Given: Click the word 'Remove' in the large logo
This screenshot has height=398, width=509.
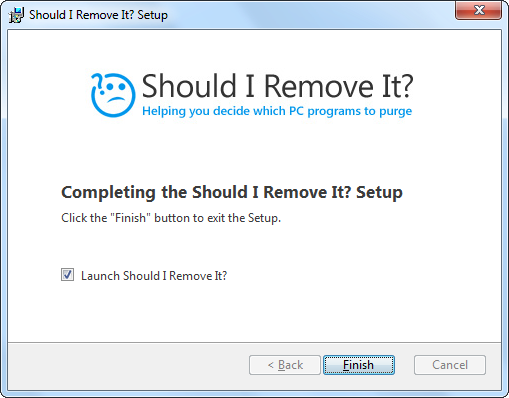Looking at the screenshot, I should point(319,86).
